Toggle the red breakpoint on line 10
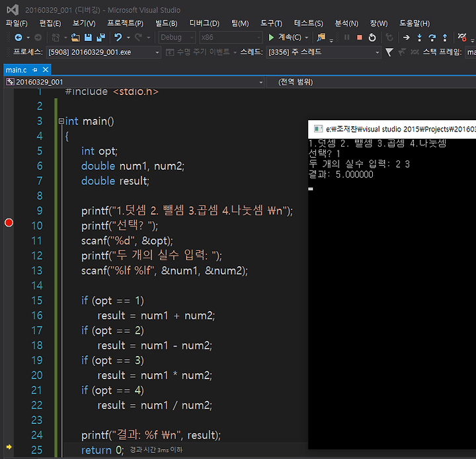Viewport: 476px width, 459px height. (x=9, y=223)
